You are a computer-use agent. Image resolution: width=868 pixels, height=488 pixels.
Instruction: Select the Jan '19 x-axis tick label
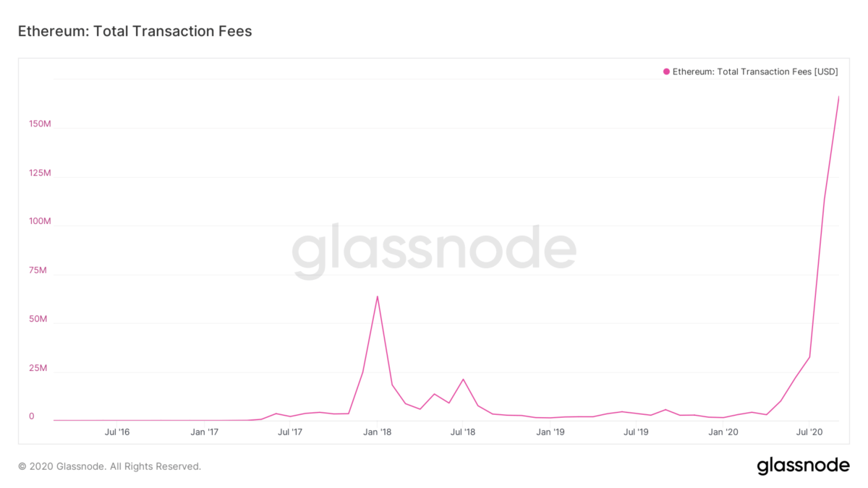click(x=550, y=432)
